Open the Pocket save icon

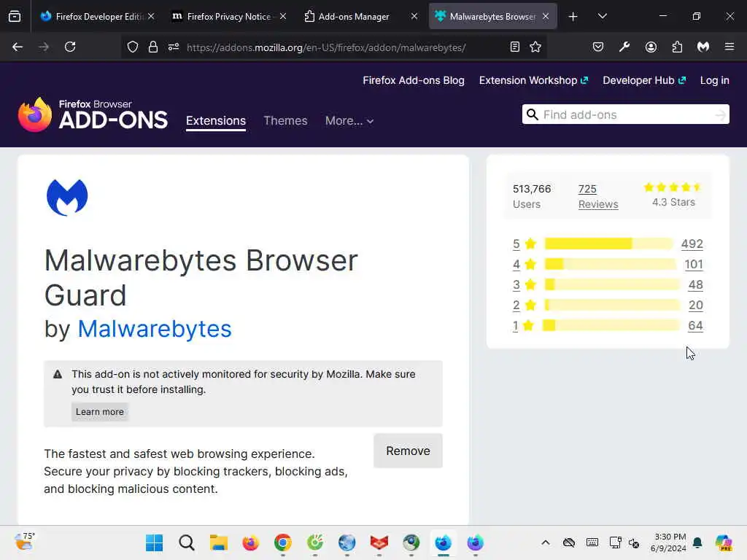coord(598,47)
